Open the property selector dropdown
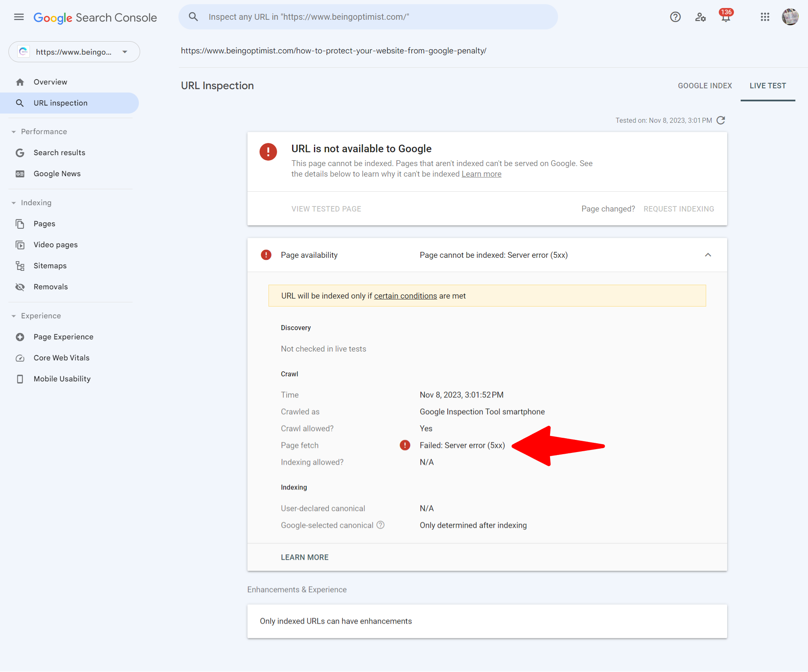Screen dimensions: 808x672 click(x=74, y=52)
